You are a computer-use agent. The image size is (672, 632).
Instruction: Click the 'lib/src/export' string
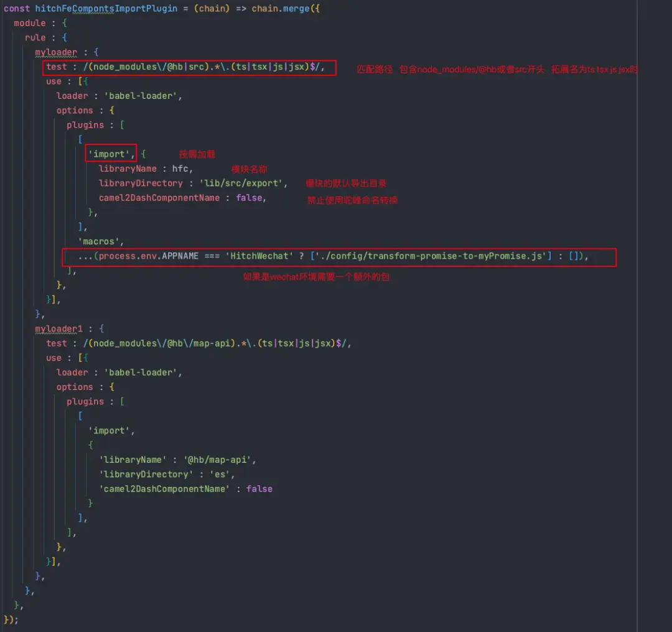243,184
